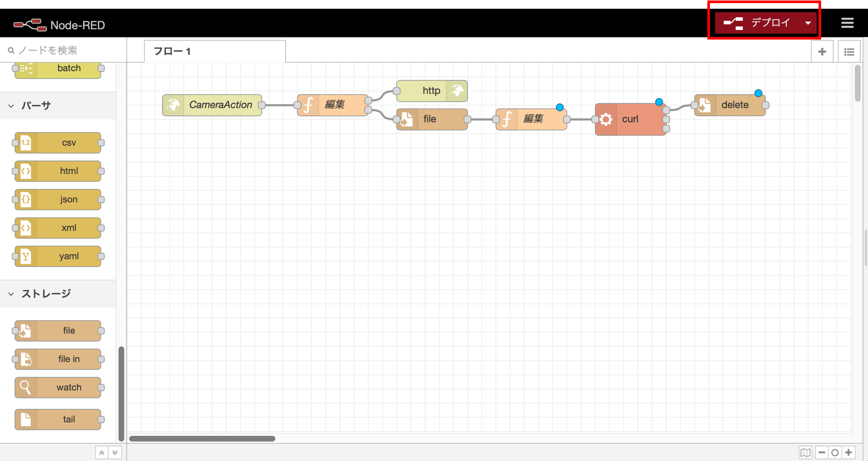Show the flow list
Screen dimensions: 868x461
849,52
